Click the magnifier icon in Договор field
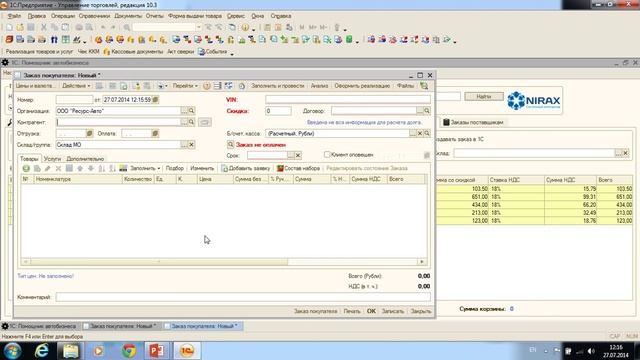Image resolution: width=640 pixels, height=360 pixels. coord(427,111)
